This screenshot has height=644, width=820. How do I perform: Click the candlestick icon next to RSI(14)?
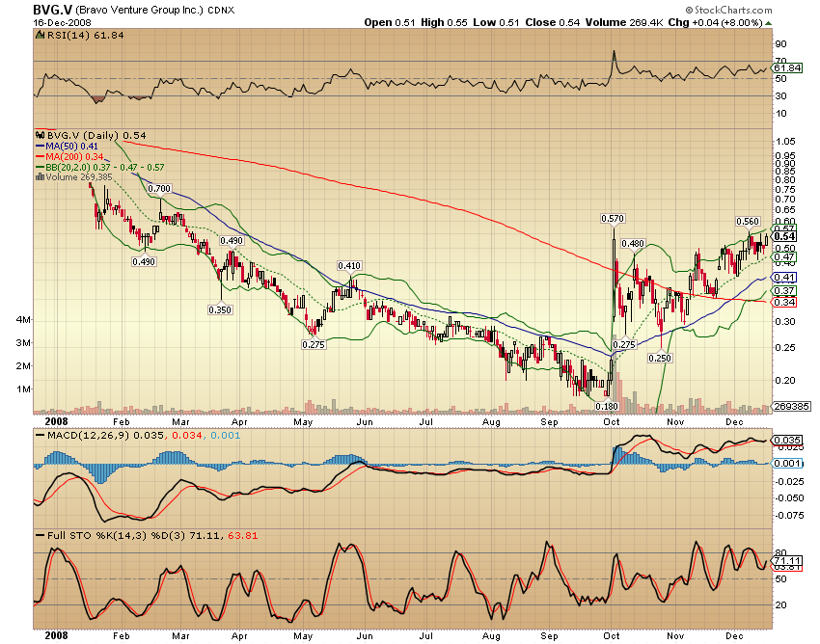point(41,35)
